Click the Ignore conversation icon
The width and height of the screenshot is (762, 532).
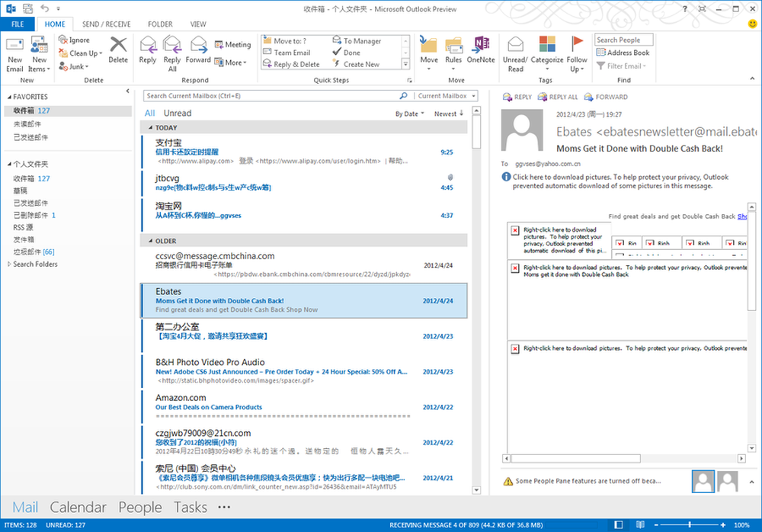75,40
